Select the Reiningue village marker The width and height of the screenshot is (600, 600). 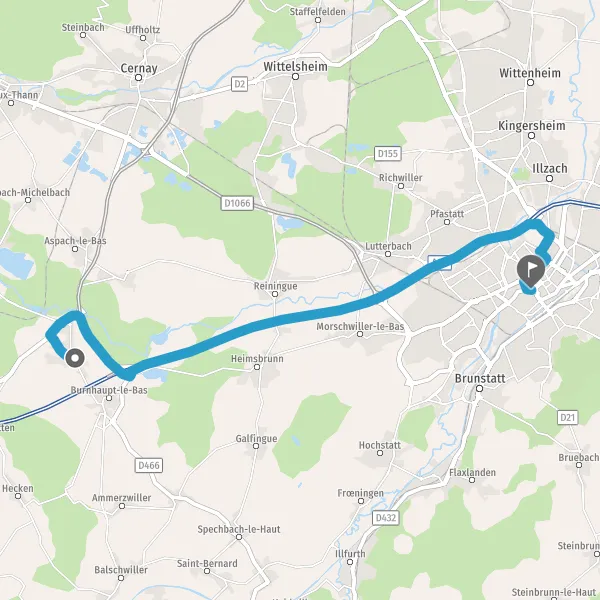click(x=275, y=294)
